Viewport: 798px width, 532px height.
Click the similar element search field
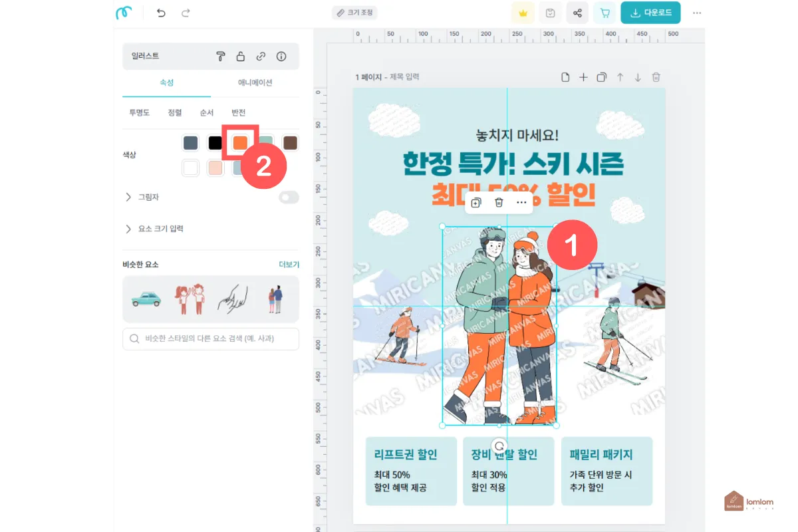(210, 338)
